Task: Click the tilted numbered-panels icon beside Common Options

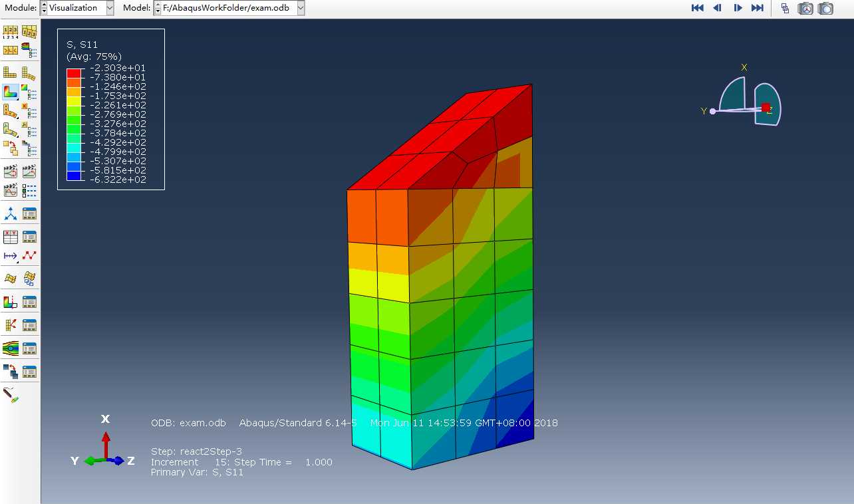Action: click(x=29, y=32)
